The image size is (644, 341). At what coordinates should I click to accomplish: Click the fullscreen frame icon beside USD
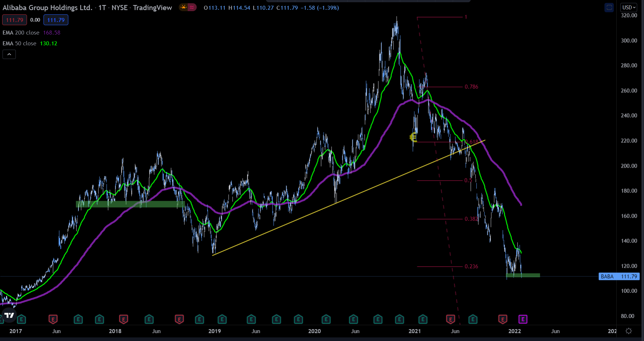pos(609,8)
